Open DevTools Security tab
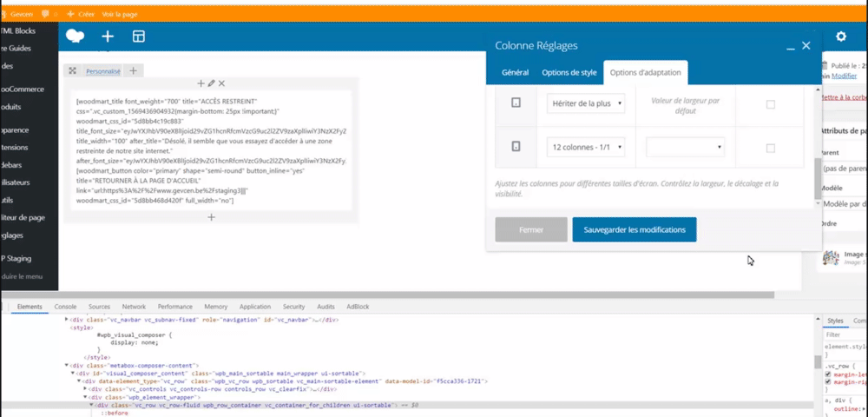 click(x=293, y=307)
